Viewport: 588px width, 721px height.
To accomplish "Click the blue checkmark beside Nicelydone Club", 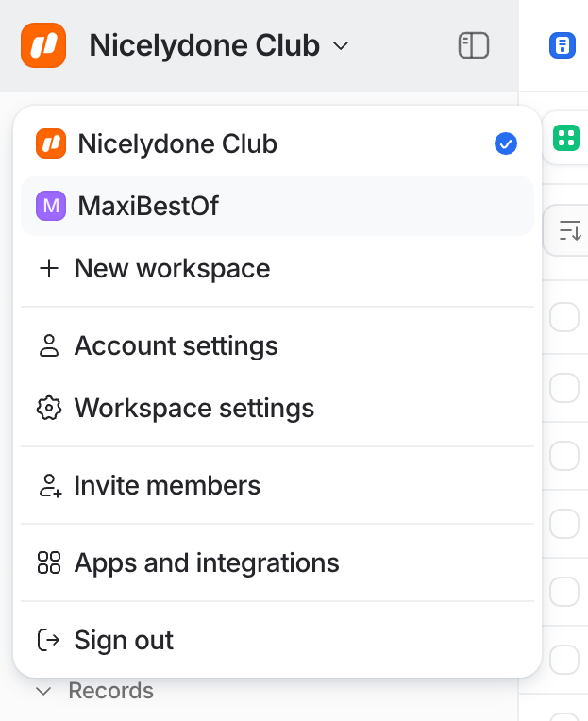I will click(x=506, y=144).
